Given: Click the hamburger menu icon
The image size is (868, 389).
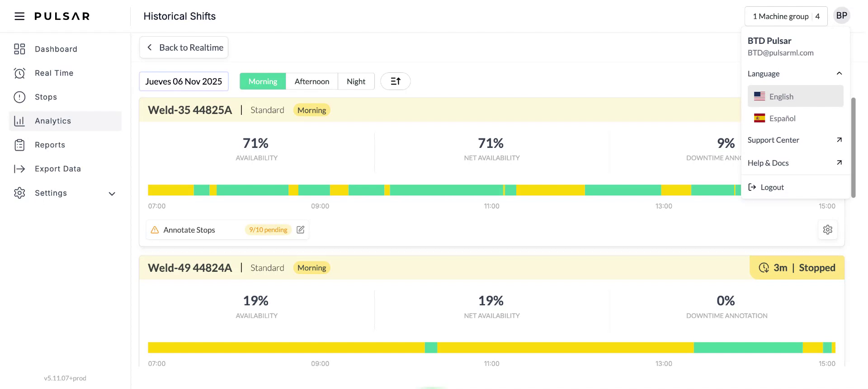Looking at the screenshot, I should click(x=19, y=16).
